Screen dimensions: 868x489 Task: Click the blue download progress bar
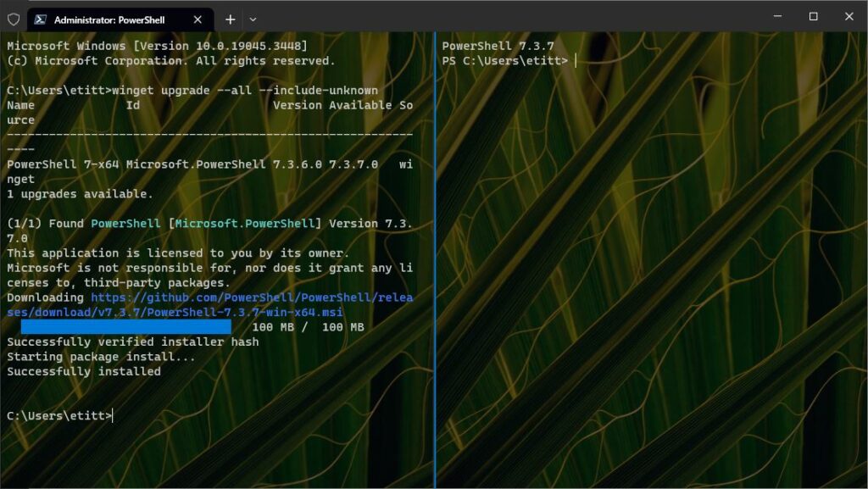(x=126, y=327)
